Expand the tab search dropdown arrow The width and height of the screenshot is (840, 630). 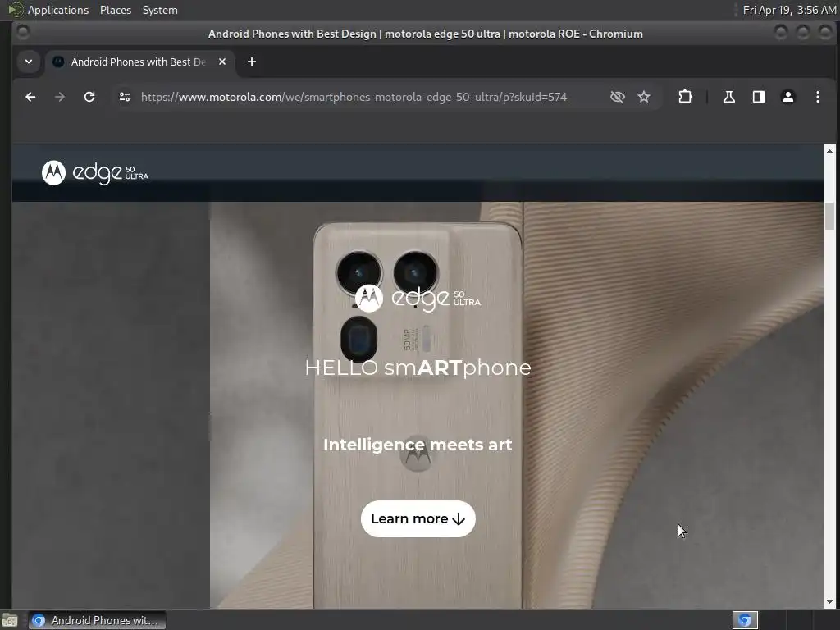(29, 62)
